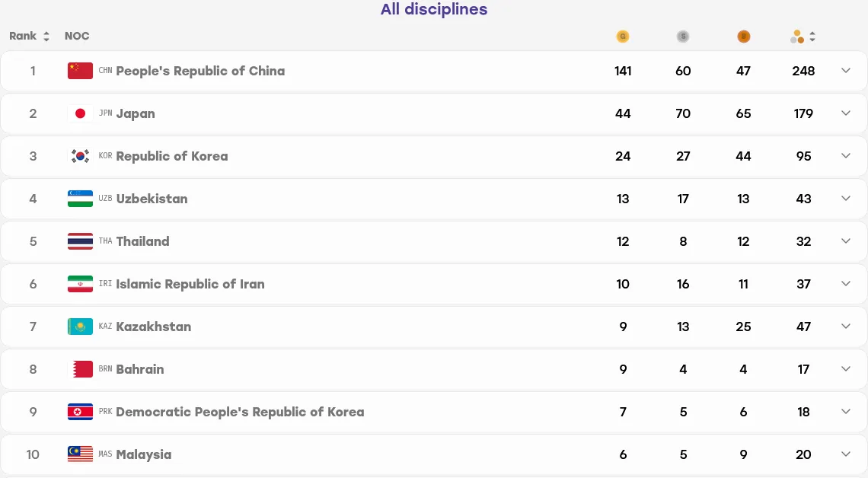Viewport: 868px width, 478px height.
Task: Click the Kazakhstan country name
Action: click(154, 327)
